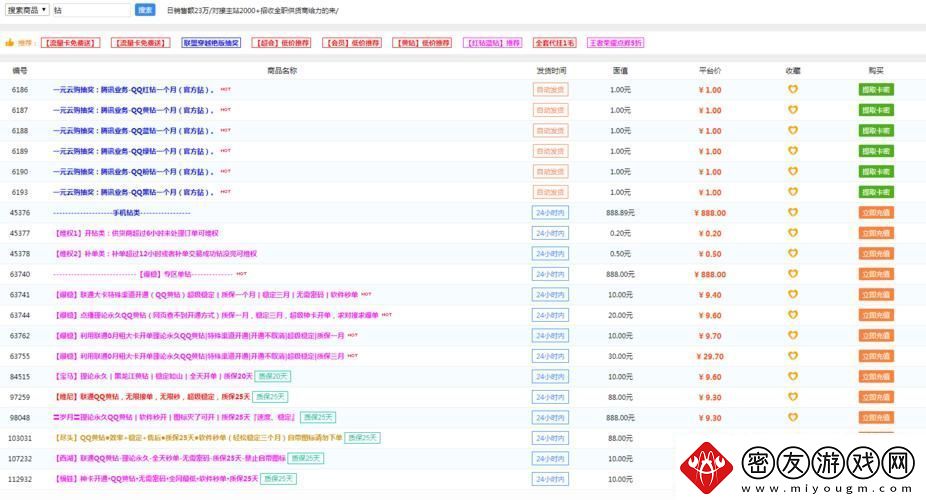
Task: Open the 搜索商品 search type dropdown
Action: pos(27,10)
